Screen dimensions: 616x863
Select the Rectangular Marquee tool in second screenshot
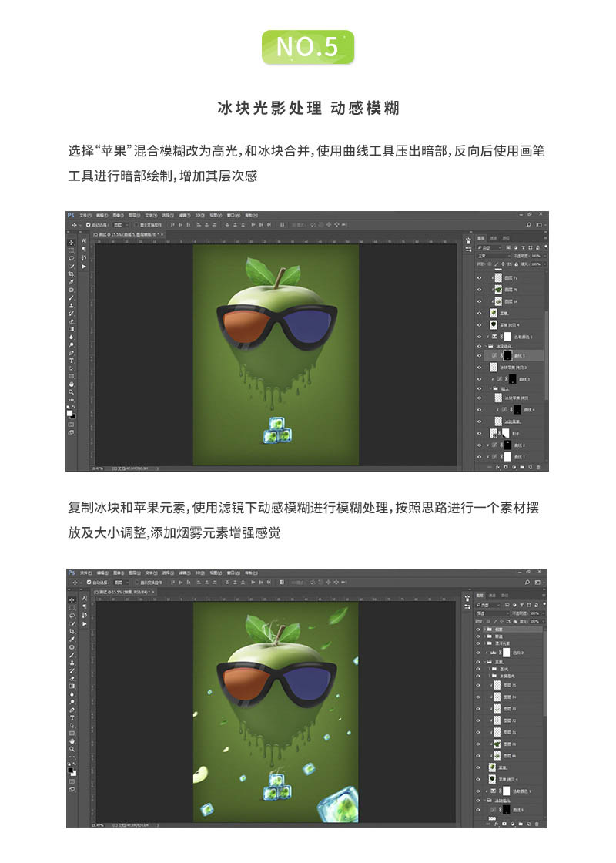click(x=72, y=608)
